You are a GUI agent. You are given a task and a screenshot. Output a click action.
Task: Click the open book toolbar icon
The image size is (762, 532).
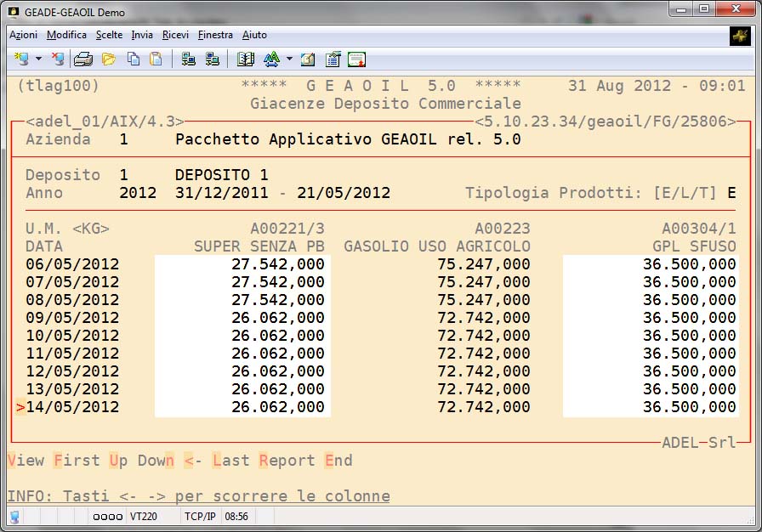click(246, 59)
